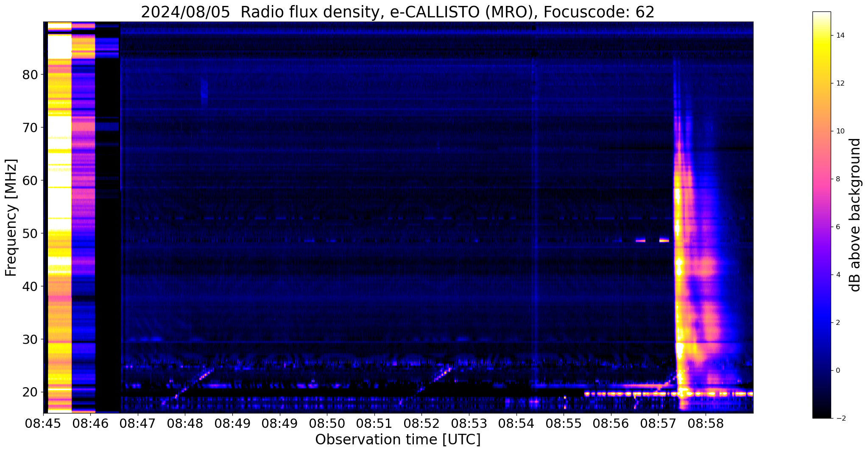The width and height of the screenshot is (868, 452).
Task: Click the x-axis tick label '08:57'
Action: (658, 423)
